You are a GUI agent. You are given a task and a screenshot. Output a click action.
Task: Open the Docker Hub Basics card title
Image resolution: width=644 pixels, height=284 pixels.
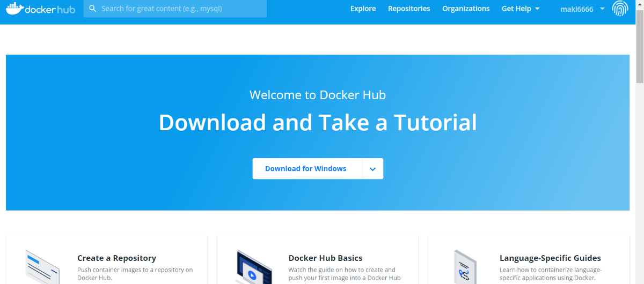(325, 258)
